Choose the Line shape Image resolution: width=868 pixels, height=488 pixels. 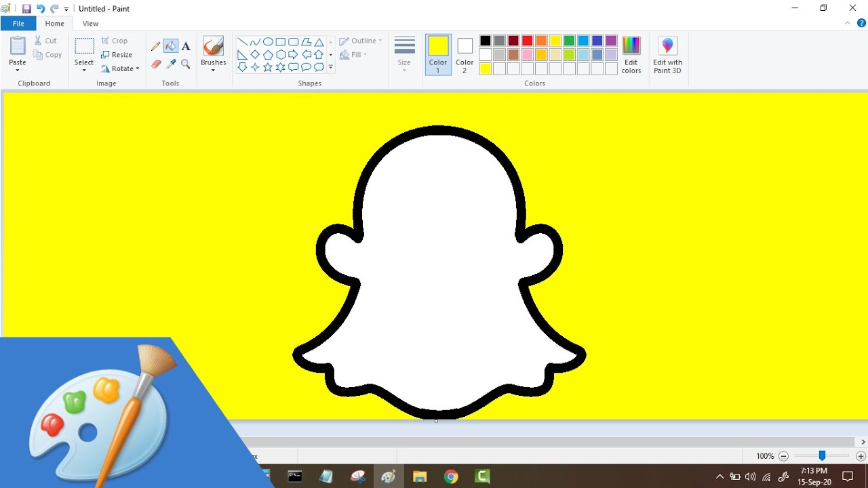pyautogui.click(x=242, y=41)
